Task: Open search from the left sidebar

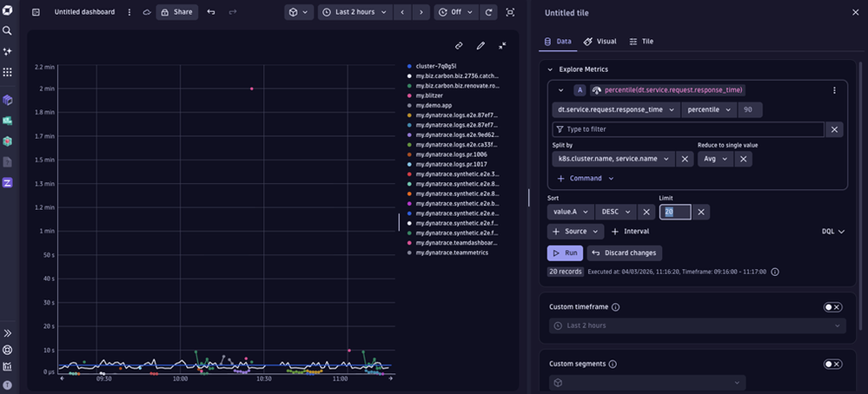Action: tap(7, 31)
